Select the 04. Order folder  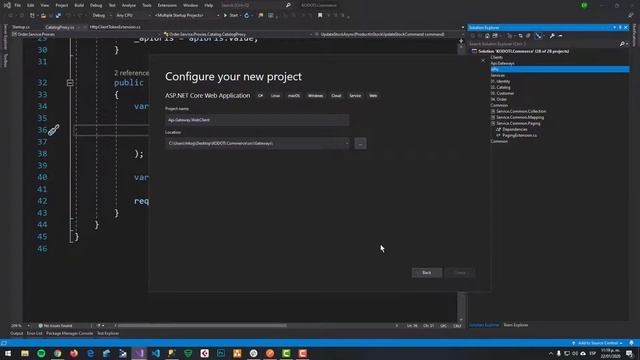[x=498, y=99]
